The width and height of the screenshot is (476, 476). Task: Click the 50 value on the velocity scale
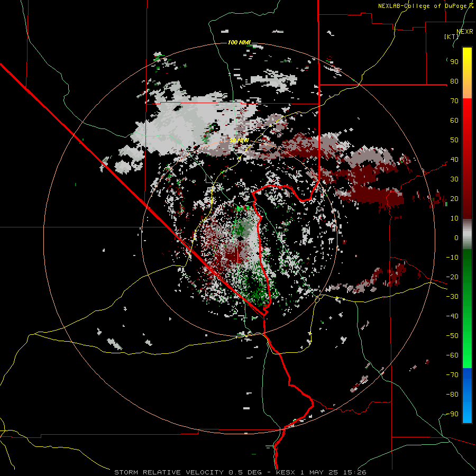454,140
